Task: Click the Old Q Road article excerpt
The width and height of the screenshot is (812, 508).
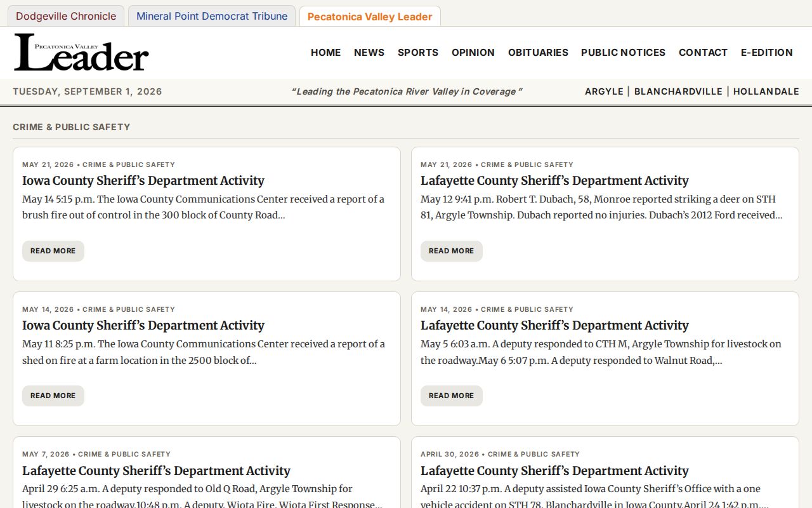Action: click(x=202, y=497)
